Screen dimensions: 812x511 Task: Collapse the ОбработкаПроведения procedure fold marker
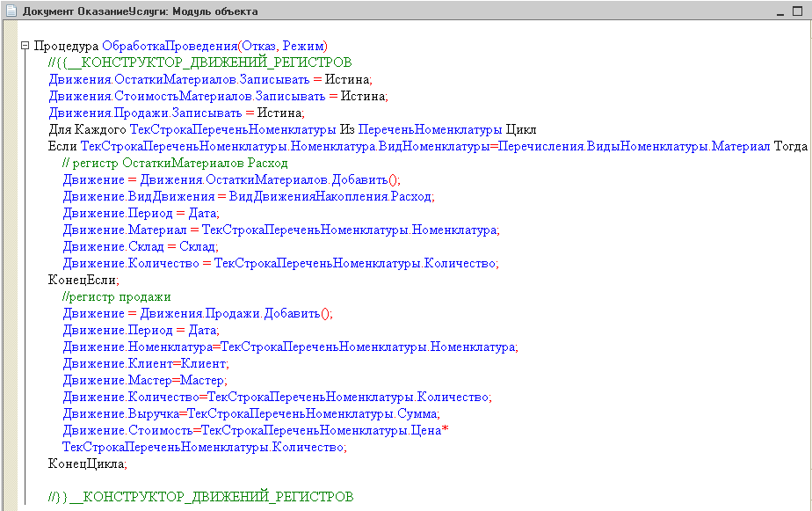tap(25, 46)
